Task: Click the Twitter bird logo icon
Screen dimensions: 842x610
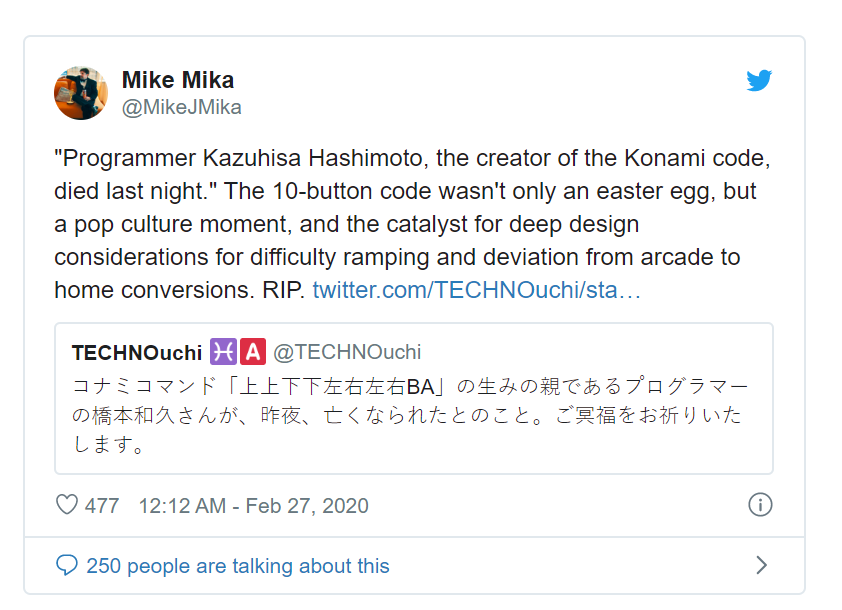Action: coord(759,82)
